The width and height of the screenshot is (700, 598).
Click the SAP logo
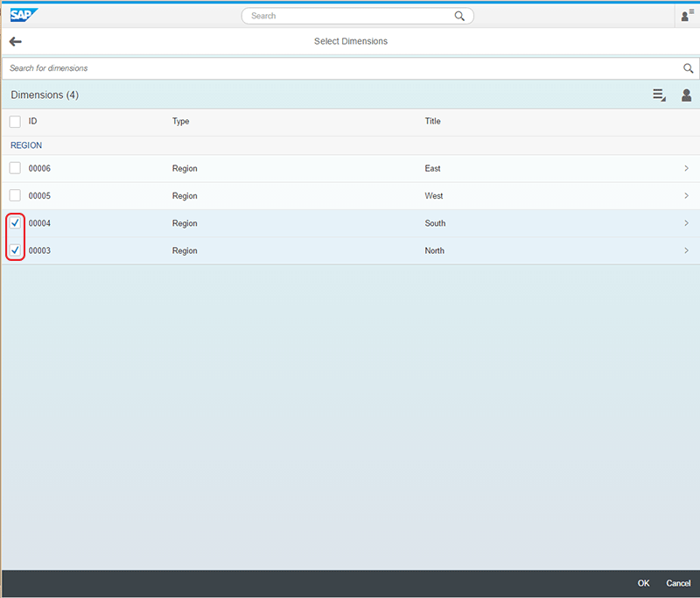pos(24,15)
